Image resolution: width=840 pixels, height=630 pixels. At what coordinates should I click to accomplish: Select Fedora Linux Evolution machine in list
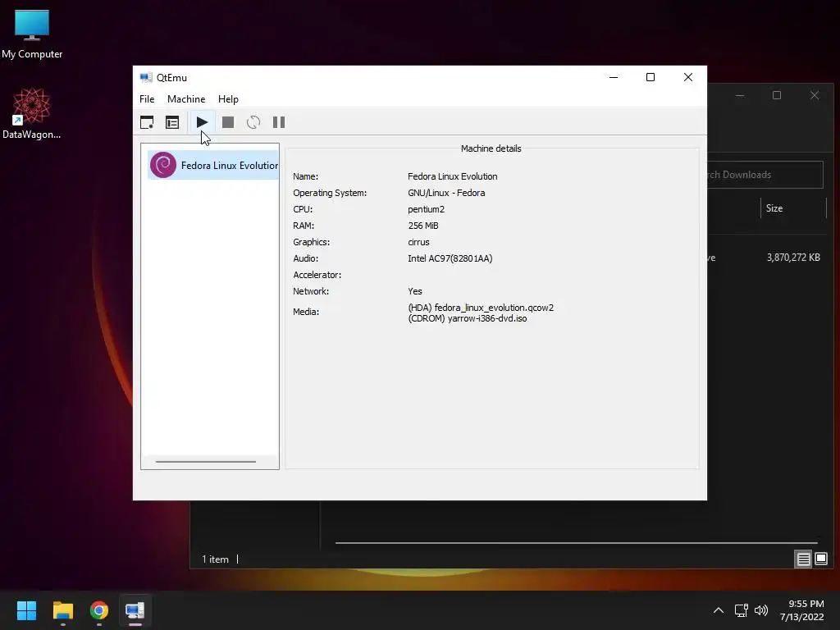(x=213, y=165)
